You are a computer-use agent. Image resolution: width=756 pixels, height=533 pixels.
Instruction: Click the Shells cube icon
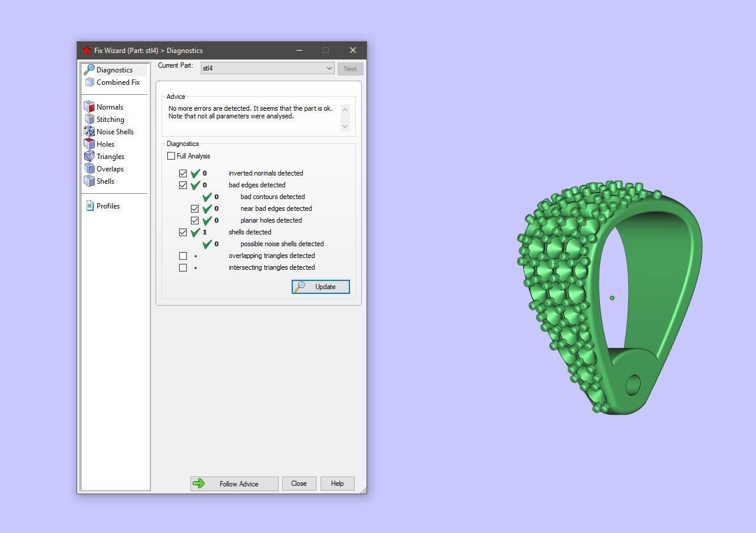(89, 181)
